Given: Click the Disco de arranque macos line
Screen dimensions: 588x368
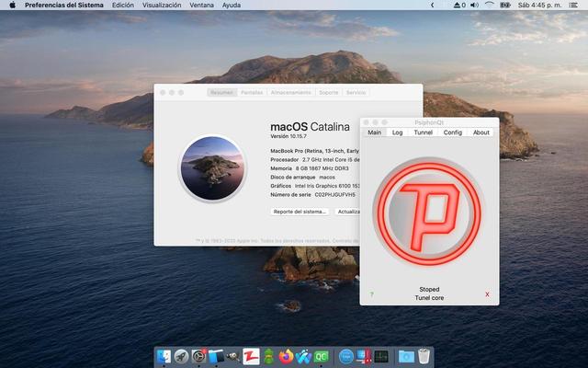Looking at the screenshot, I should pyautogui.click(x=302, y=177).
